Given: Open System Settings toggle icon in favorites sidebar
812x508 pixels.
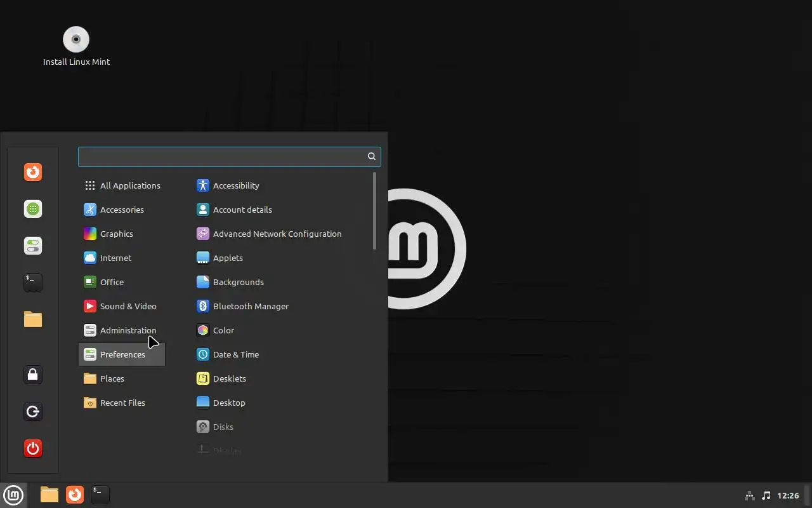Looking at the screenshot, I should coord(33,246).
